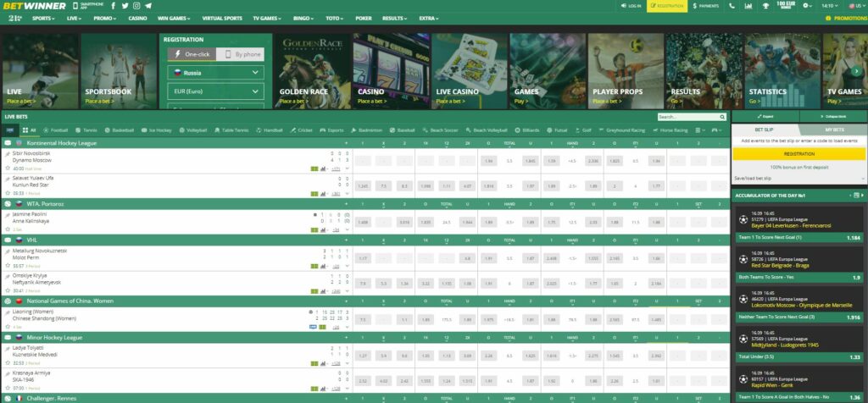This screenshot has height=403, width=868.
Task: Switch to the Bet Slip tab
Action: [x=765, y=130]
